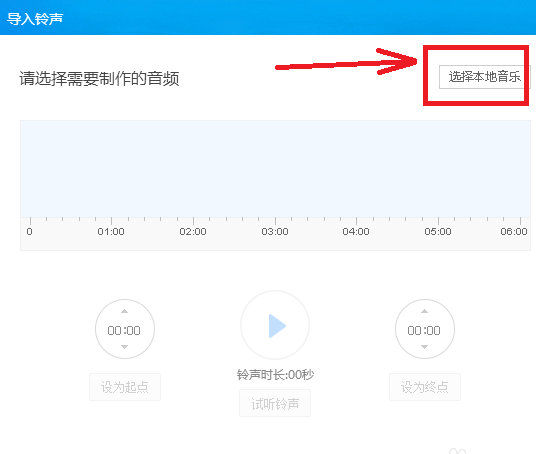Play the ringtone with the blue play button
This screenshot has height=454, width=536.
click(275, 325)
